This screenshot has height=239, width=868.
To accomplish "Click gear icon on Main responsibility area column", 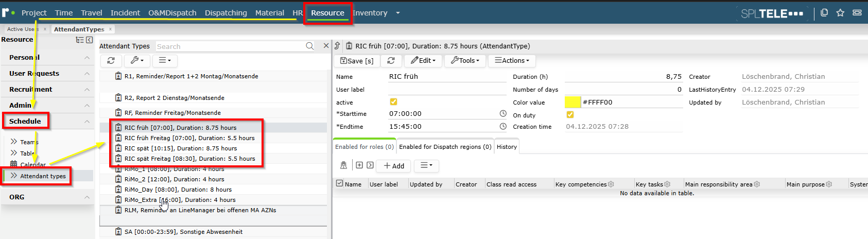I will [x=757, y=184].
